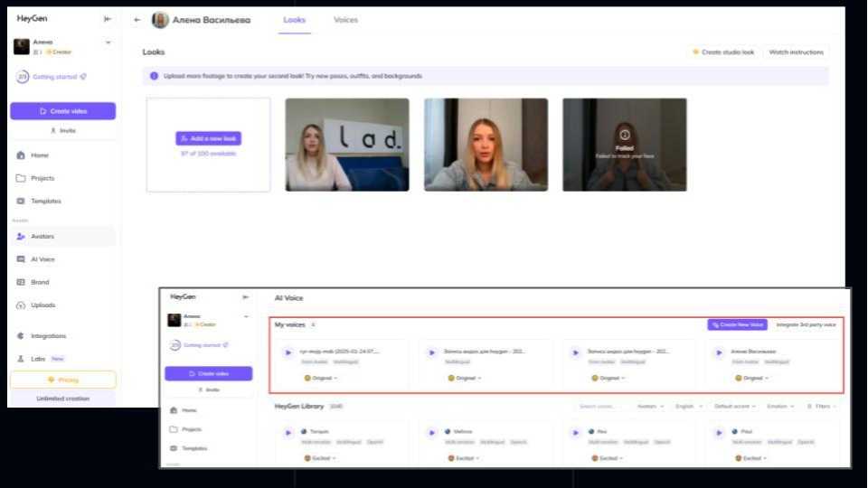Play the ryr-mvjq-mob voice sample
868x488 pixels.
tap(288, 352)
